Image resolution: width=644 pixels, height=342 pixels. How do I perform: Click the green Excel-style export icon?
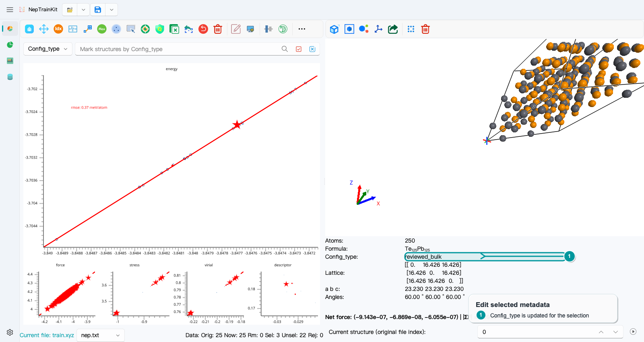(x=174, y=29)
